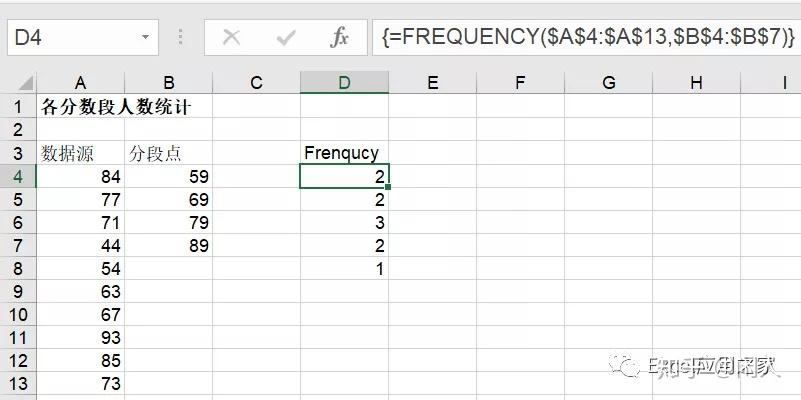801x400 pixels.
Task: Select column F header
Action: click(x=521, y=83)
